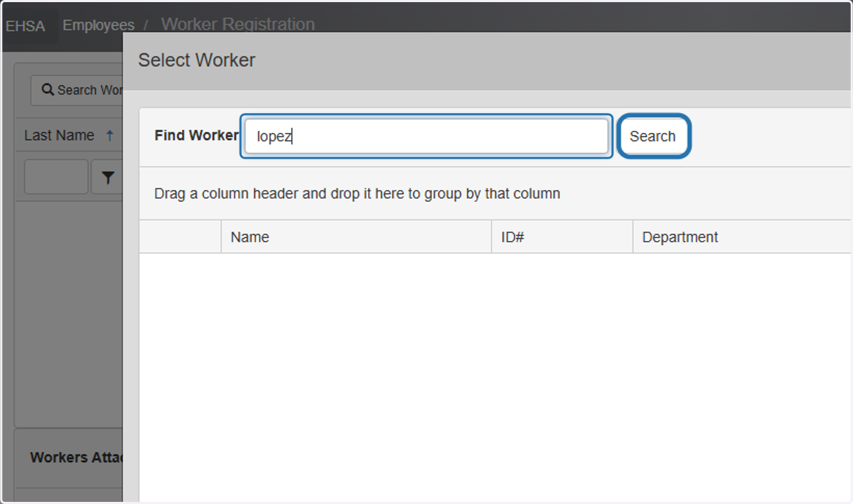
Task: Click the ascending sort arrow beside Last Name
Action: [x=109, y=135]
